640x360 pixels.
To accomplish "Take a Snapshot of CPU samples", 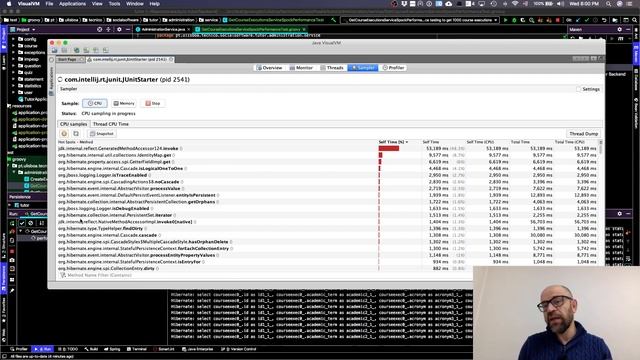I will coord(102,133).
